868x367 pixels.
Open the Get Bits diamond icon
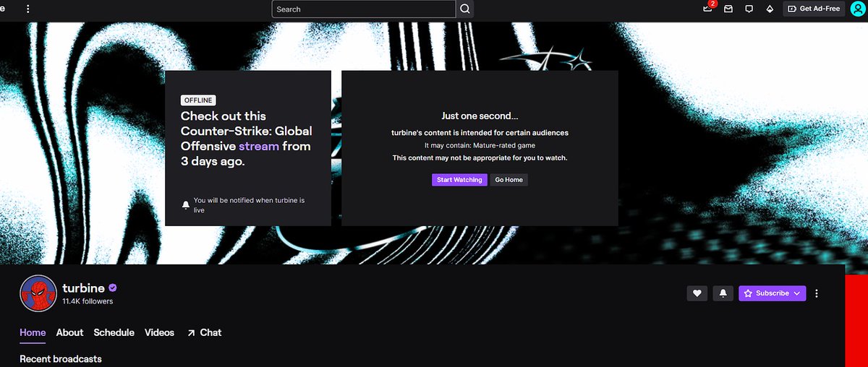click(x=770, y=9)
